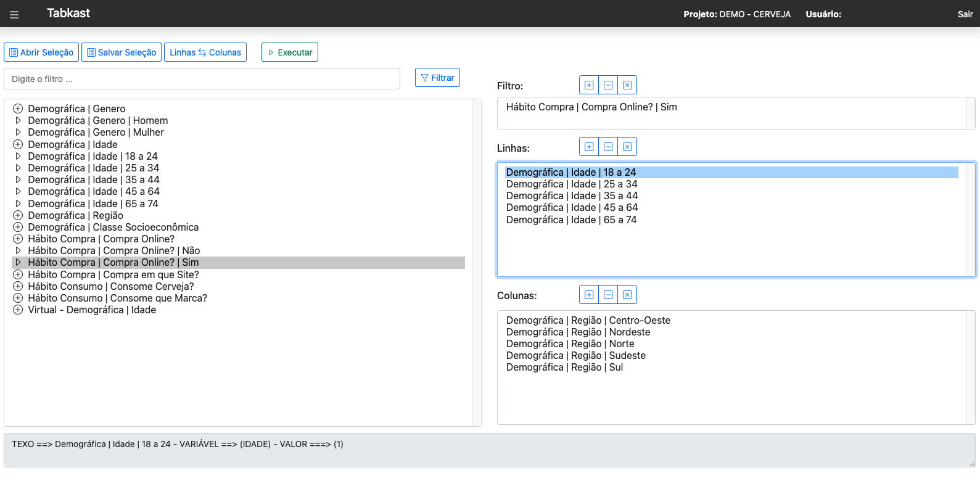Click the plus icon beside Colunas
This screenshot has width=980, height=481.
589,295
